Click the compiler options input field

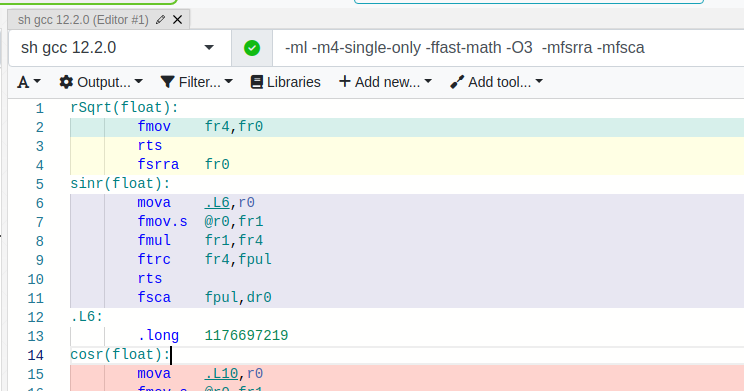point(508,48)
